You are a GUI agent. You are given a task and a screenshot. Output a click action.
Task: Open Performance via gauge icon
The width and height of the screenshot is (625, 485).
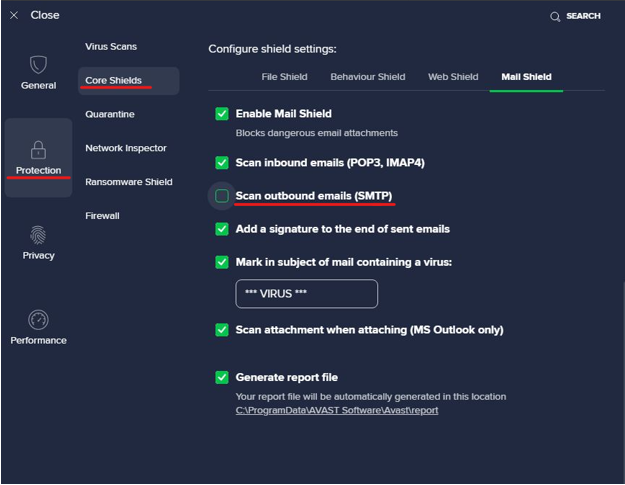pyautogui.click(x=38, y=320)
